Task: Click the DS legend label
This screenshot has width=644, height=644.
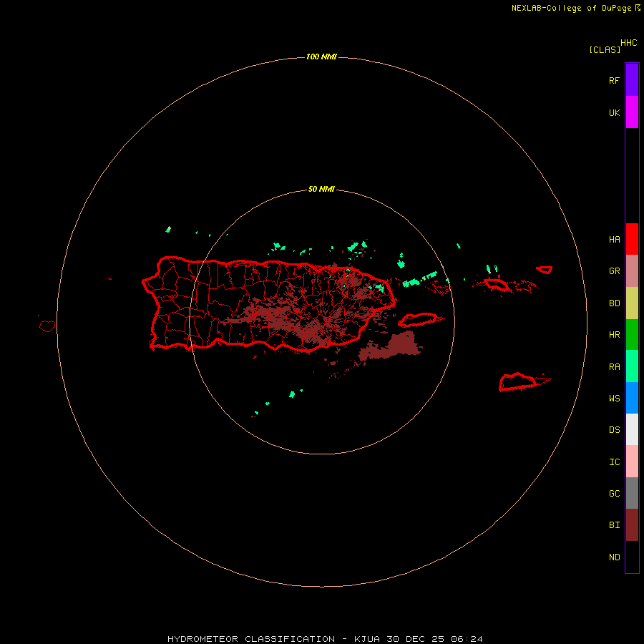Action: 614,430
